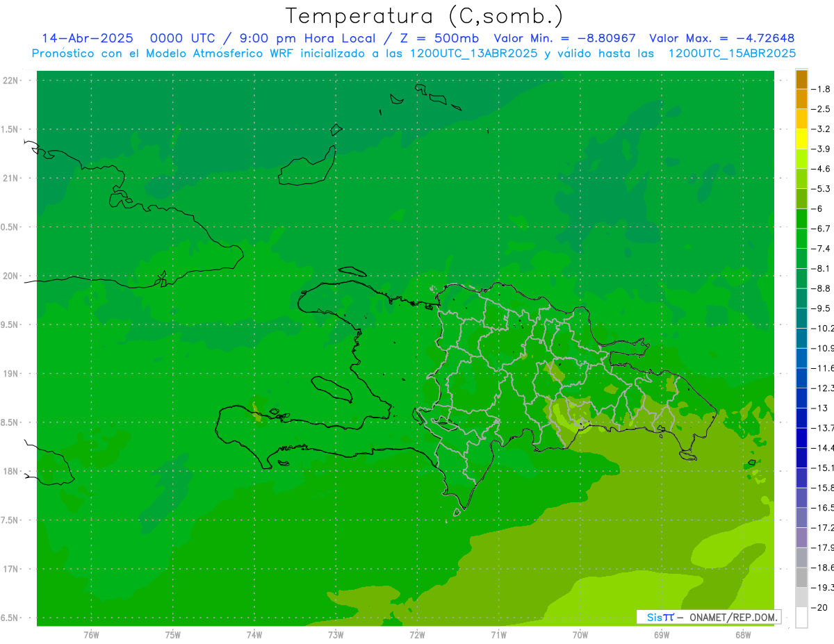
Task: Click the "21N" latitude label
Action: (x=11, y=179)
